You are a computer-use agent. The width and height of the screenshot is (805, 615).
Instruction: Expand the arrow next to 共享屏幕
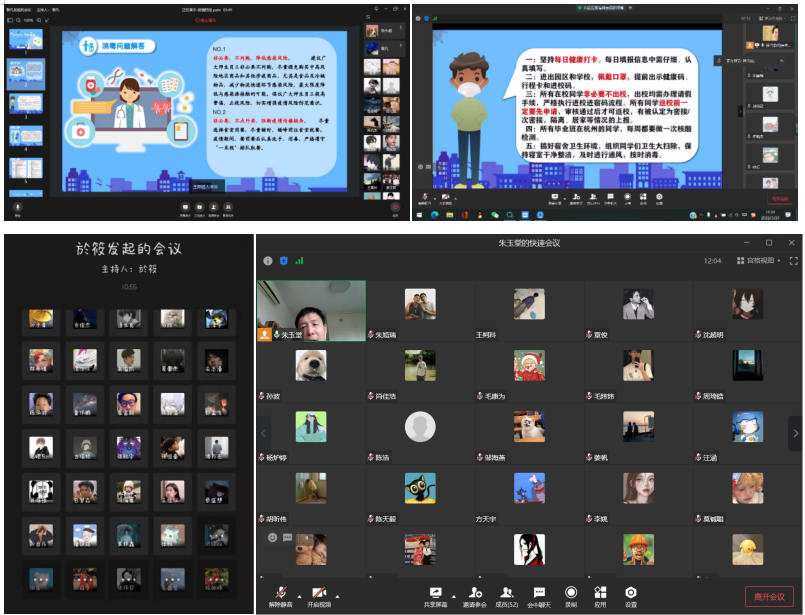pyautogui.click(x=452, y=592)
